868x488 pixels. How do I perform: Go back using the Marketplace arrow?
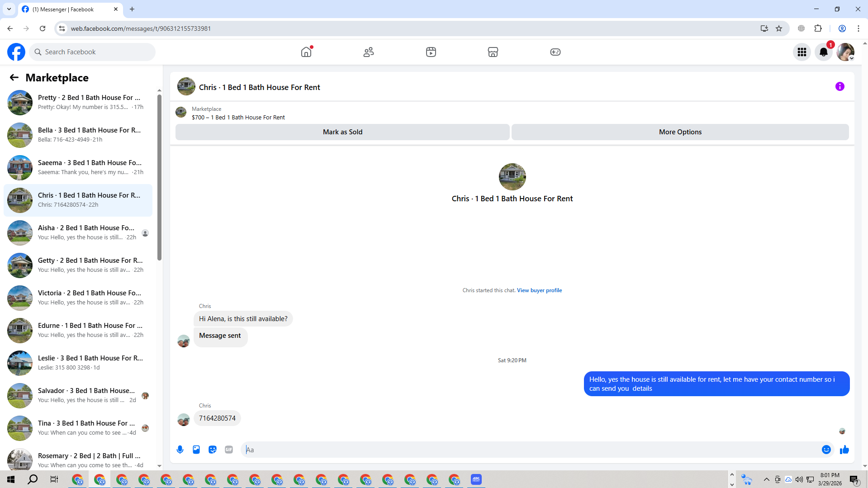[14, 78]
